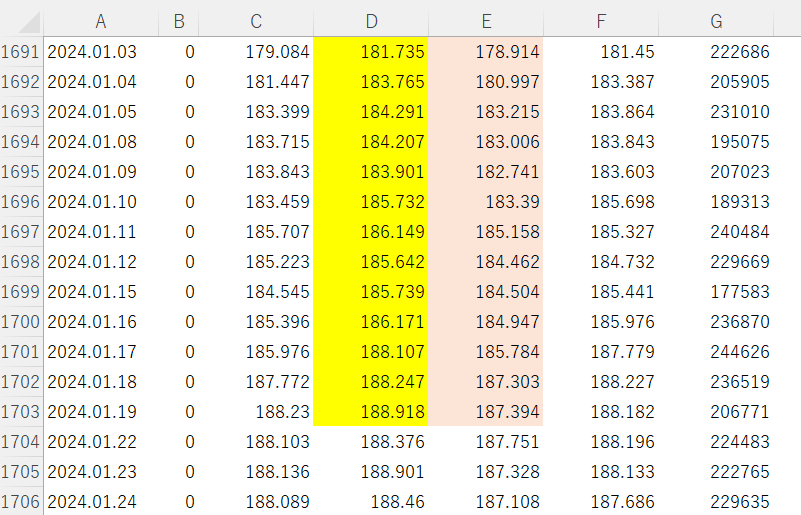Screen dimensions: 801x515
Task: Click pink cell 178.914
Action: pos(486,52)
